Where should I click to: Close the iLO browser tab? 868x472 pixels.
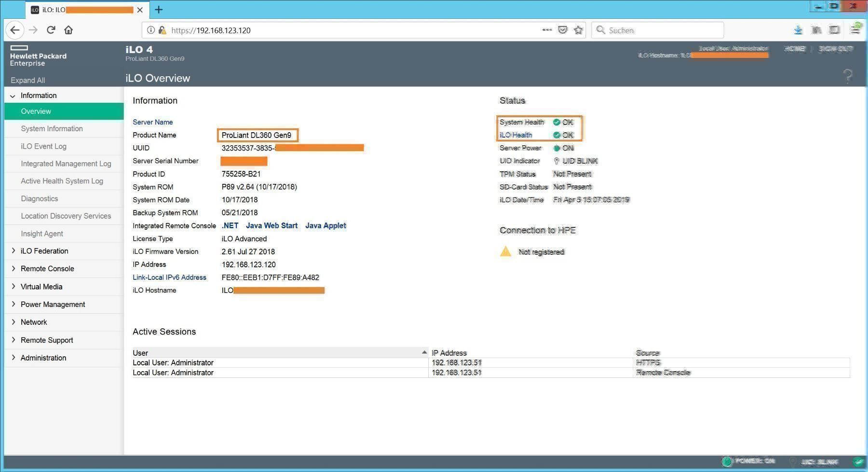tap(140, 10)
